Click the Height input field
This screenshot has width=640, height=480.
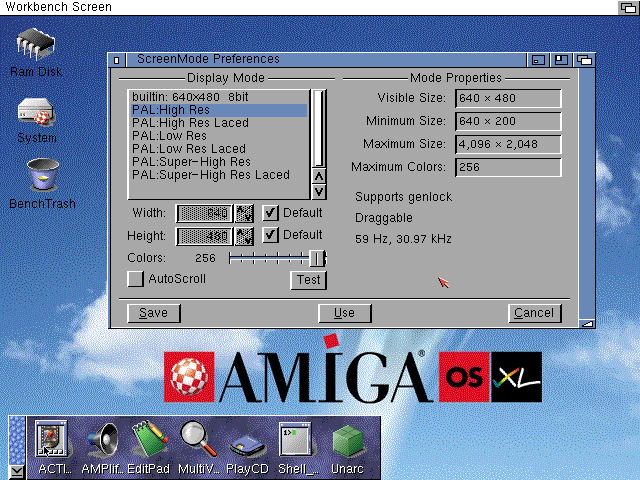(204, 236)
